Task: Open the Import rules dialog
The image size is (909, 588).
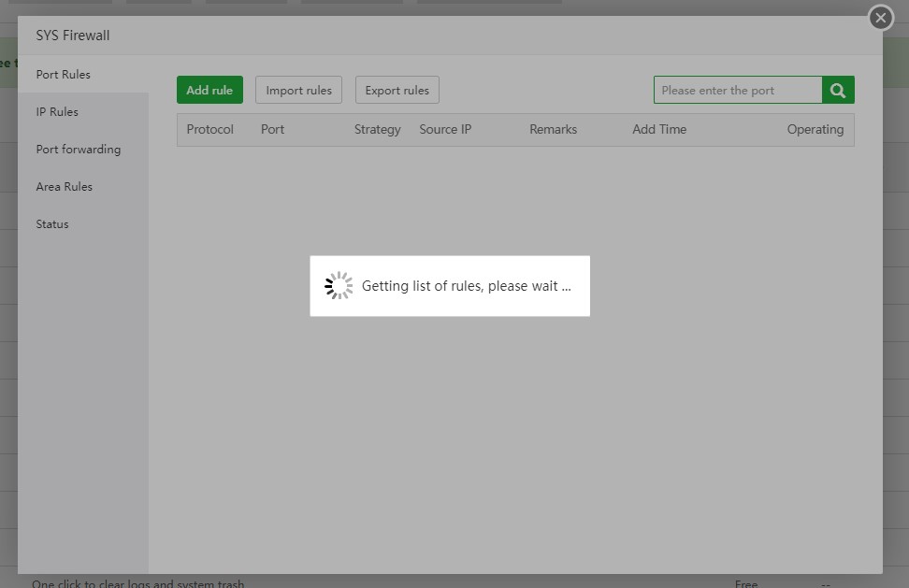Action: coord(298,90)
